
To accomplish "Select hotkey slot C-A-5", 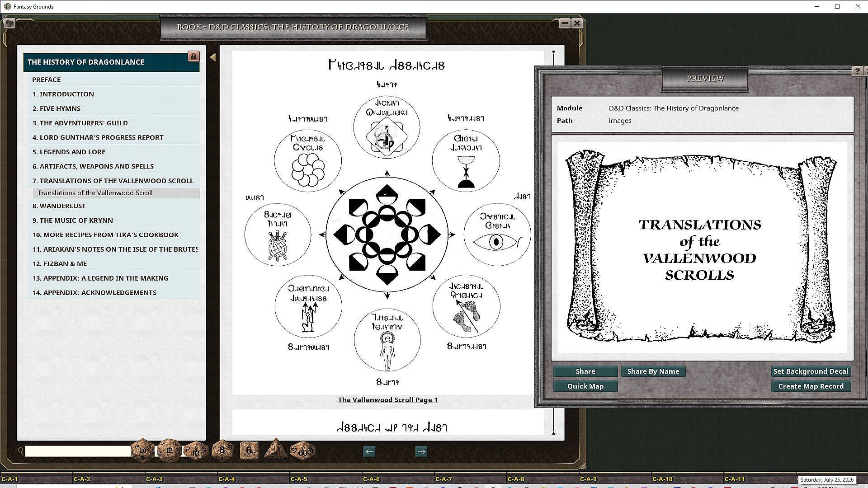I will point(325,479).
